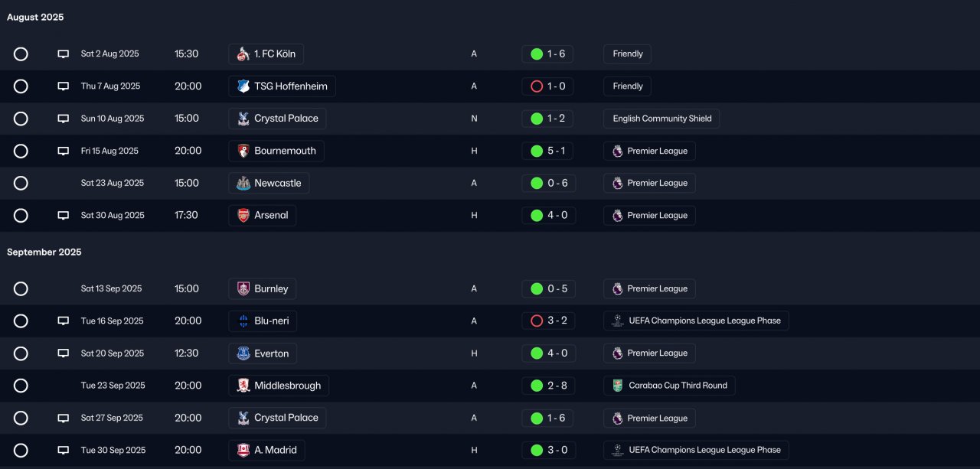The height and width of the screenshot is (469, 980).
Task: Open the 1 - 2 Community Shield result
Action: tap(548, 119)
